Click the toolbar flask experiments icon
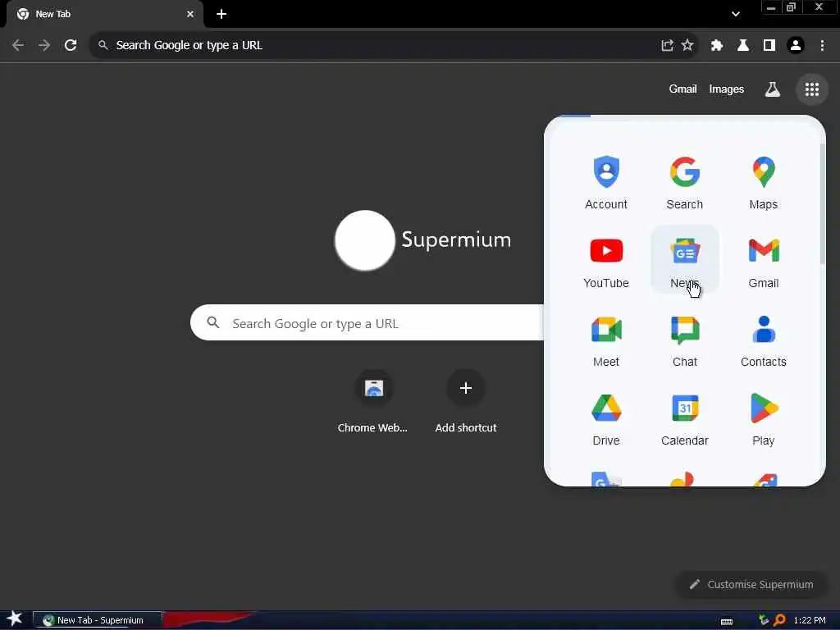Image resolution: width=840 pixels, height=630 pixels. click(x=742, y=46)
